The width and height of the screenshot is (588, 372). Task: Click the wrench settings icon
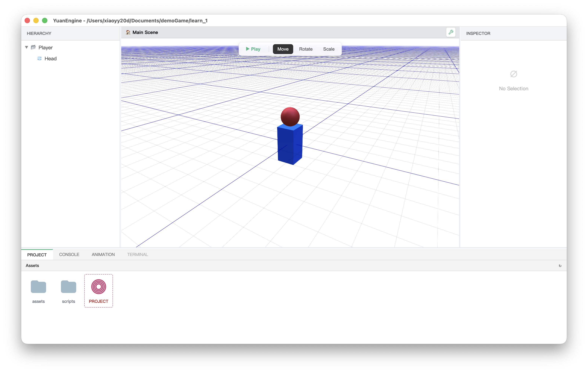pyautogui.click(x=451, y=32)
